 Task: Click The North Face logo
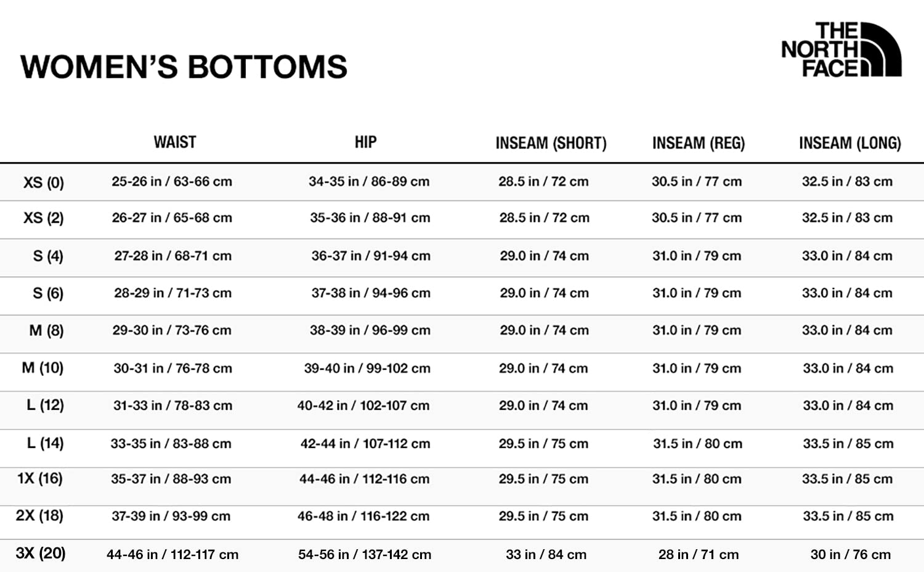tap(840, 49)
